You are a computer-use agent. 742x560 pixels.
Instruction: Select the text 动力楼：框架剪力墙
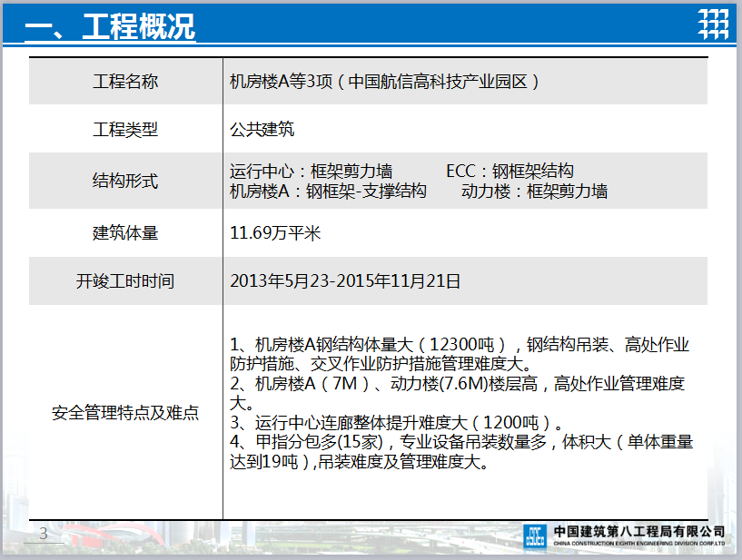[535, 192]
